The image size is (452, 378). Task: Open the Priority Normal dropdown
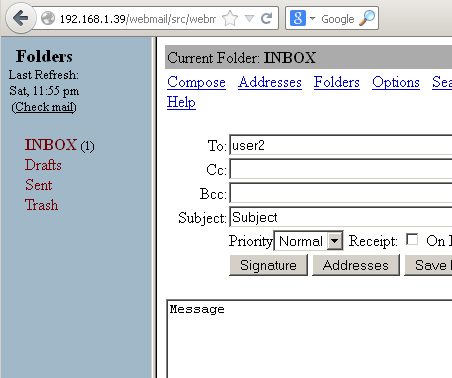308,241
